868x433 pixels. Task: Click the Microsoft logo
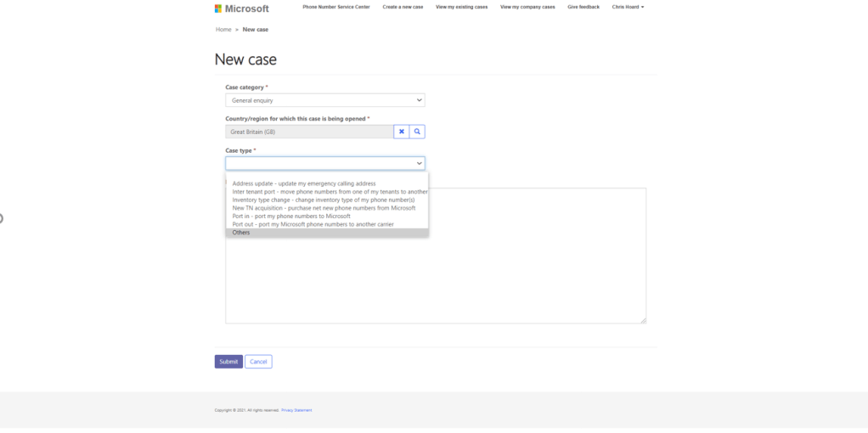pyautogui.click(x=242, y=8)
